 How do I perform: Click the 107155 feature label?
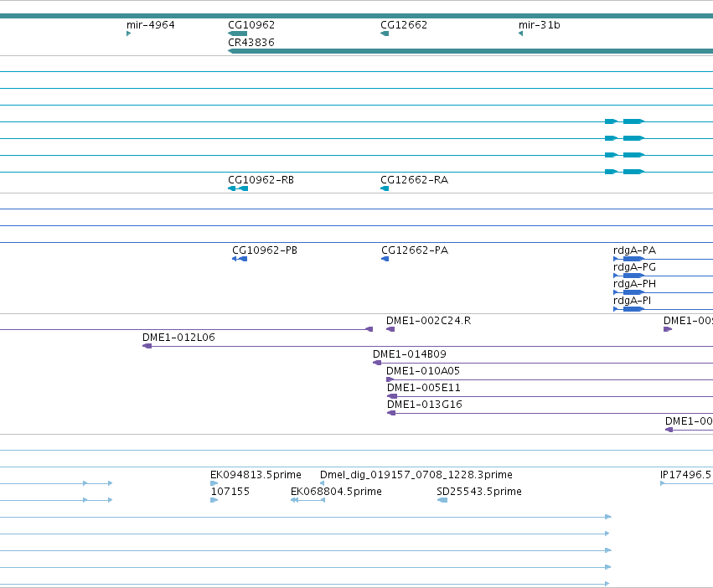click(230, 492)
